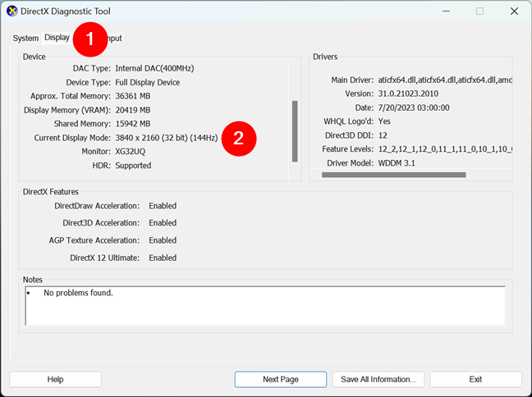The width and height of the screenshot is (532, 397).
Task: Select the 15942 MB shared memory value
Action: (133, 124)
